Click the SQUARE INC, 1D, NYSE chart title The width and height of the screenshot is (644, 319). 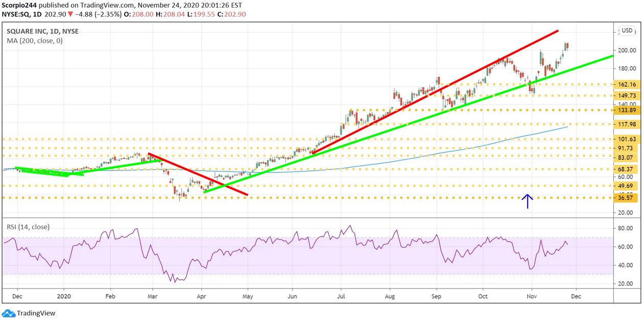[43, 32]
